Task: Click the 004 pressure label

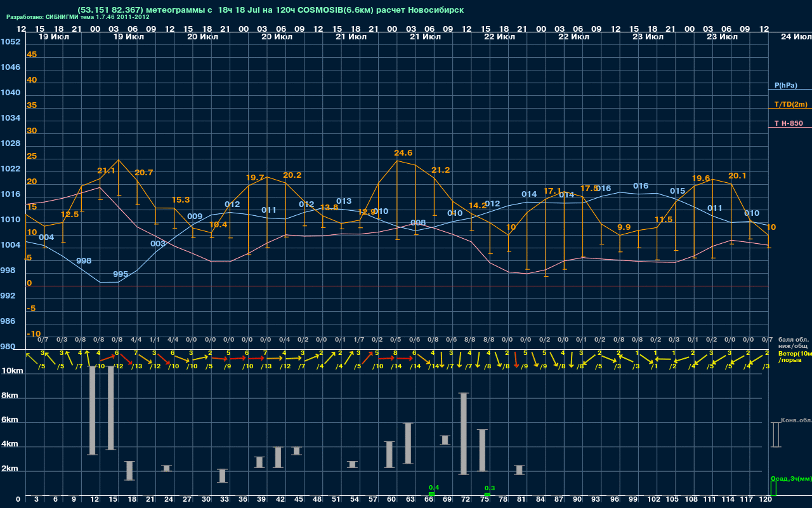Action: click(x=46, y=237)
